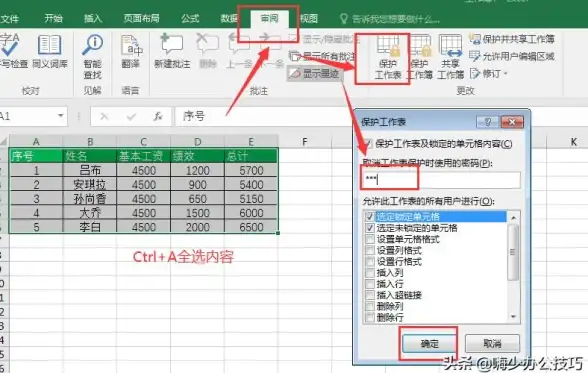Toggle 选定未锁定的单元格 checkbox
The width and height of the screenshot is (588, 373).
click(370, 228)
